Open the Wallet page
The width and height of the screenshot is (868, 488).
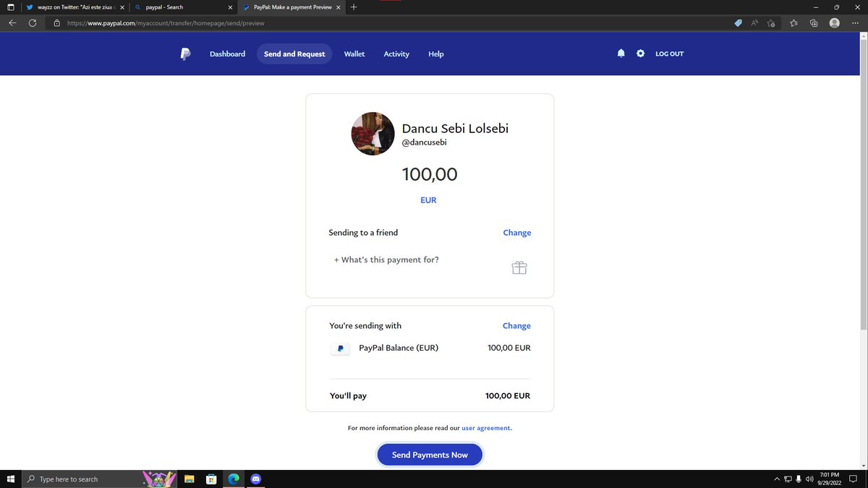354,53
